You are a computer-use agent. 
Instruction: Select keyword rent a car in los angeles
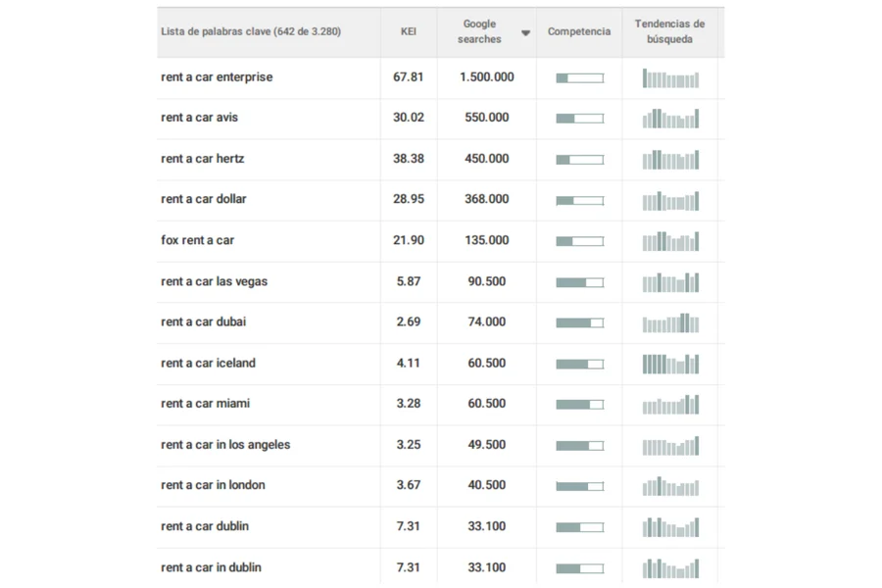click(225, 445)
